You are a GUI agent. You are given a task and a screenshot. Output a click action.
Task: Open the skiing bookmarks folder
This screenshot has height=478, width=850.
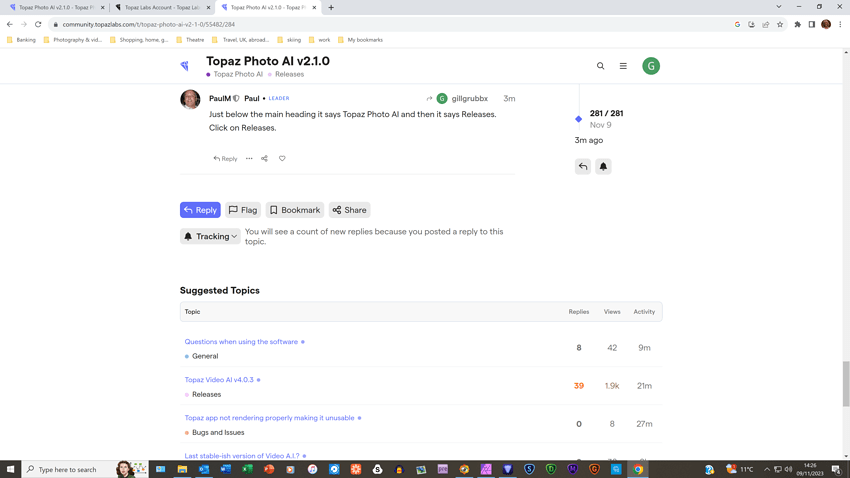click(x=289, y=40)
